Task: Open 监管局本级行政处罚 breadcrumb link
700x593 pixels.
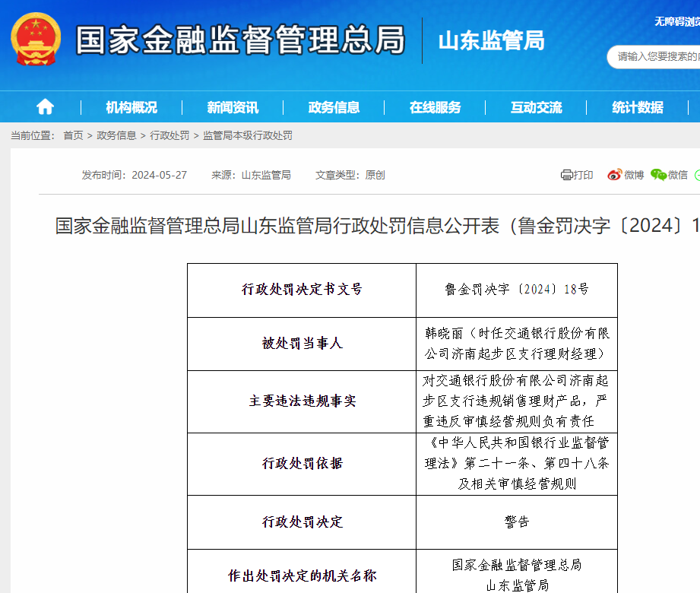Action: pos(247,135)
